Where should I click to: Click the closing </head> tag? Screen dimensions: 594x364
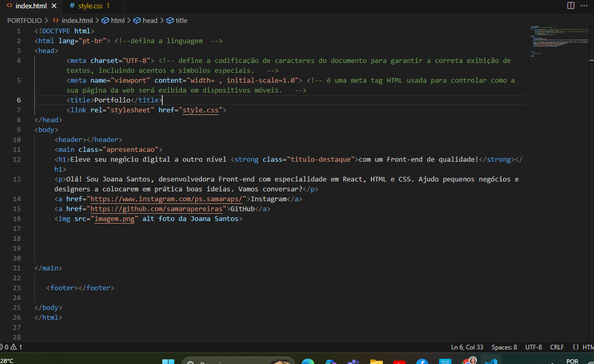[x=48, y=120]
